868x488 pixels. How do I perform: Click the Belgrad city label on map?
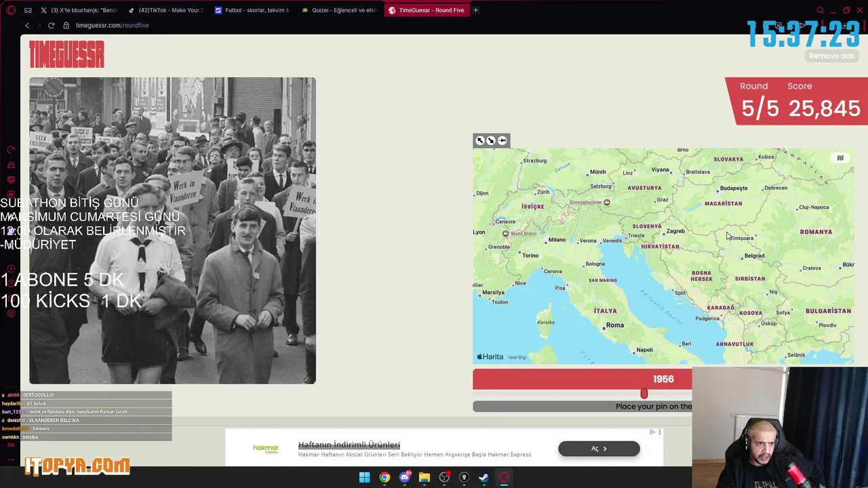pyautogui.click(x=754, y=256)
